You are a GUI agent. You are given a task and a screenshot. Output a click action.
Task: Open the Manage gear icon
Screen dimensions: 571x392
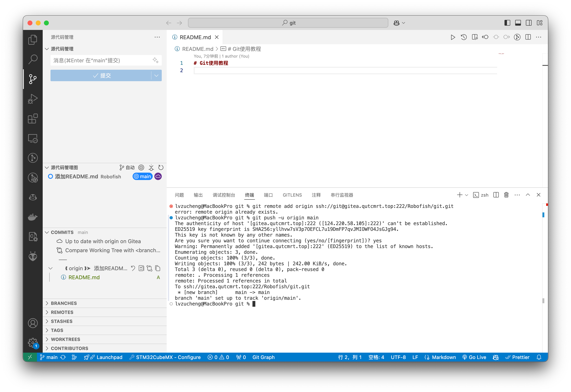33,343
